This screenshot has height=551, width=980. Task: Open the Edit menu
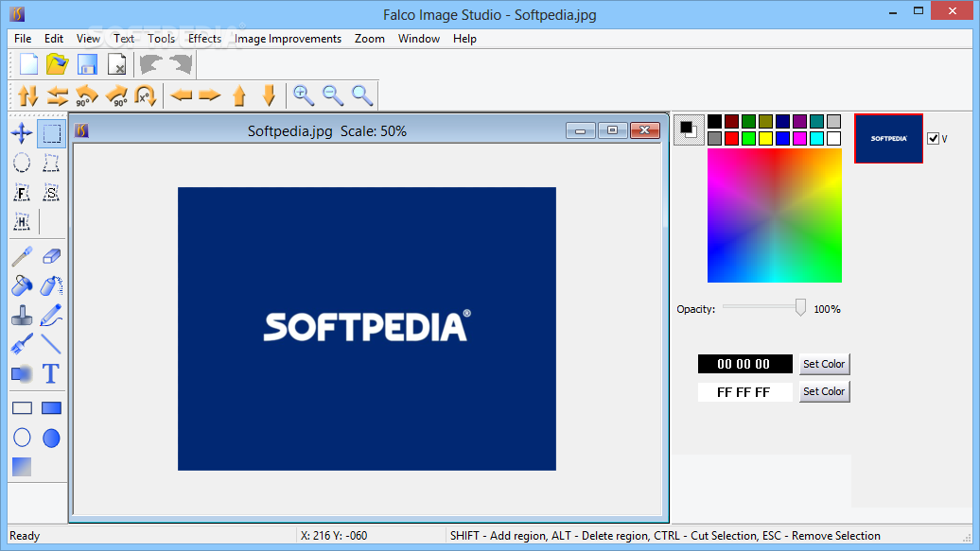(x=54, y=39)
